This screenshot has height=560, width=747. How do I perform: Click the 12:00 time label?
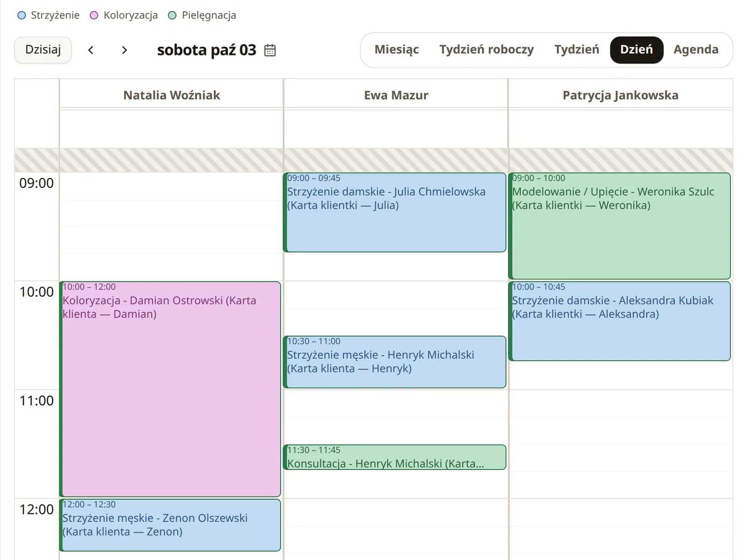click(36, 509)
